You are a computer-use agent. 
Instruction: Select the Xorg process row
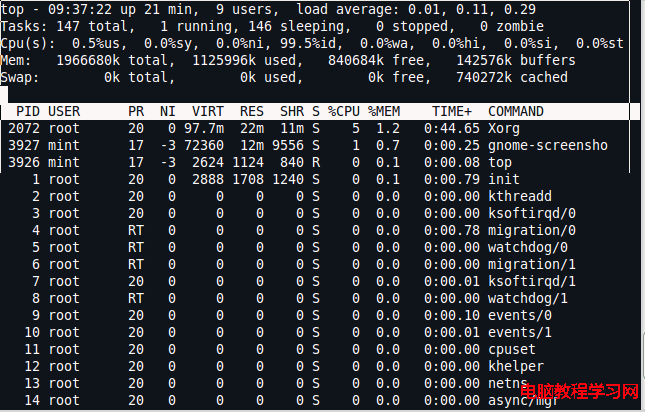pyautogui.click(x=314, y=129)
